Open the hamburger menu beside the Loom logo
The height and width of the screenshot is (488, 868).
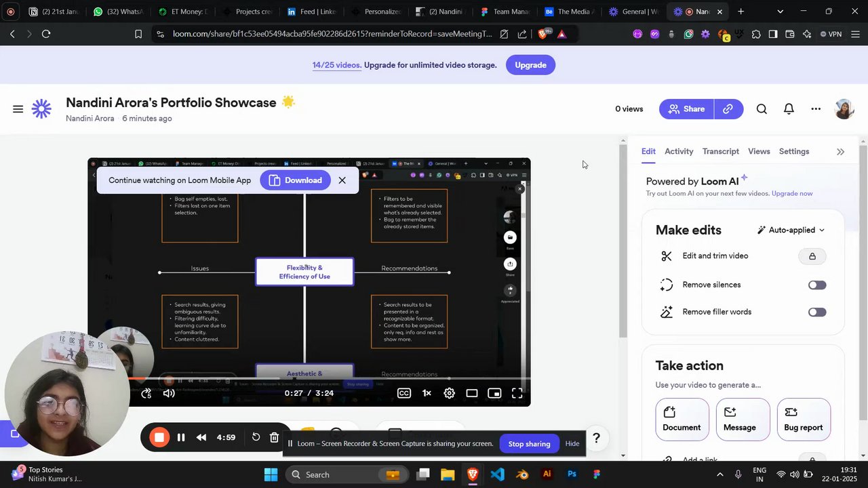click(18, 109)
